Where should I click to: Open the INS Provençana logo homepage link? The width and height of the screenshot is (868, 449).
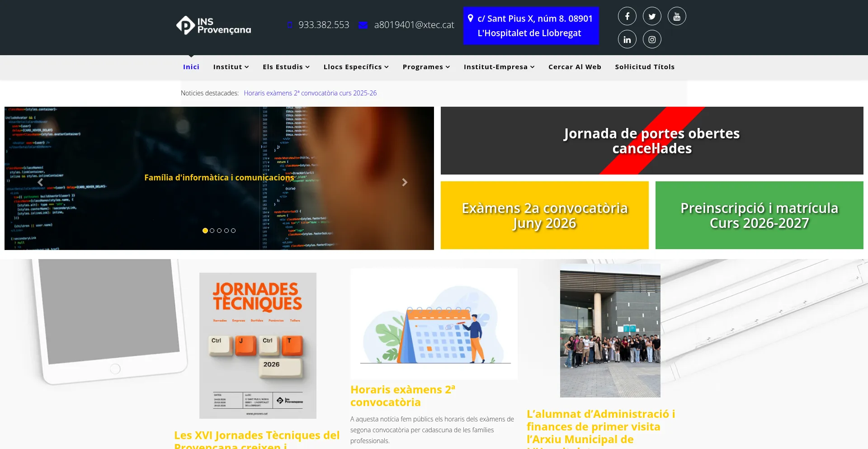click(213, 25)
